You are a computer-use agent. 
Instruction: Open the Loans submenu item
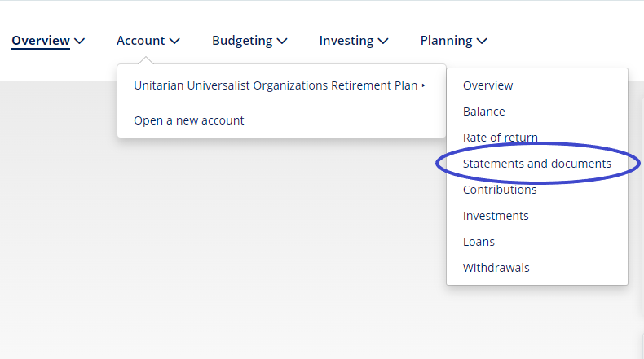click(479, 242)
